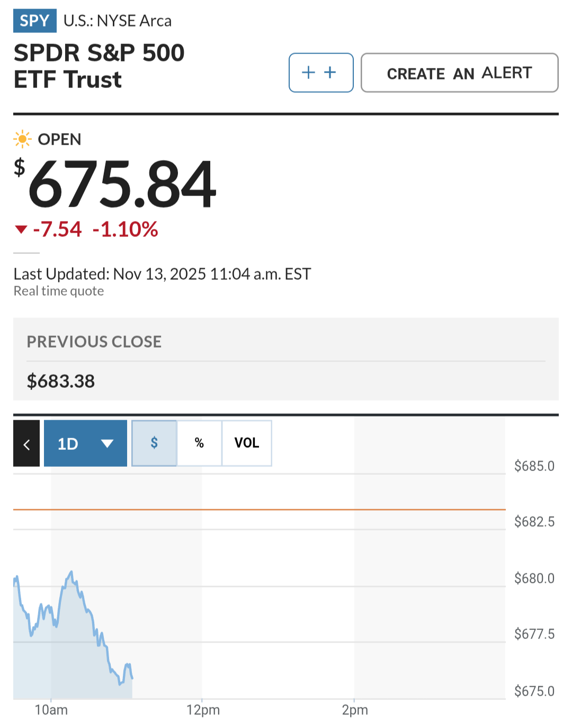Show the VOL volume chart view
Viewport: 572px width, 728px height.
247,443
